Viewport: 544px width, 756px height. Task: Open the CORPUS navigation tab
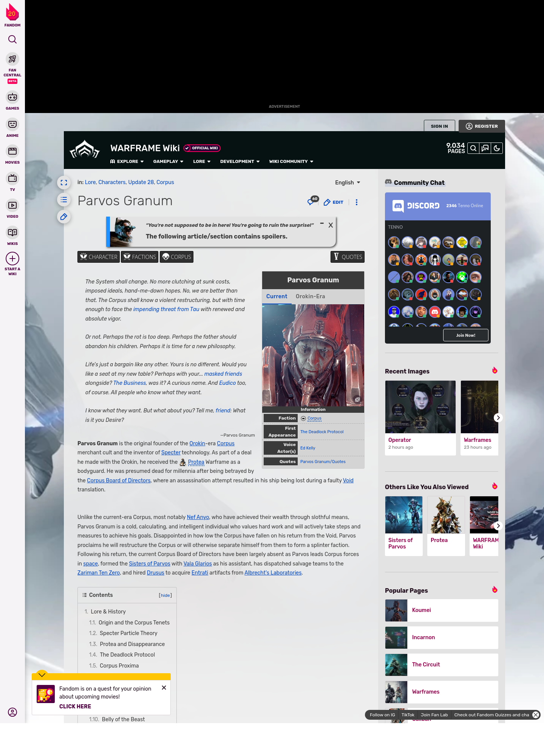(176, 257)
